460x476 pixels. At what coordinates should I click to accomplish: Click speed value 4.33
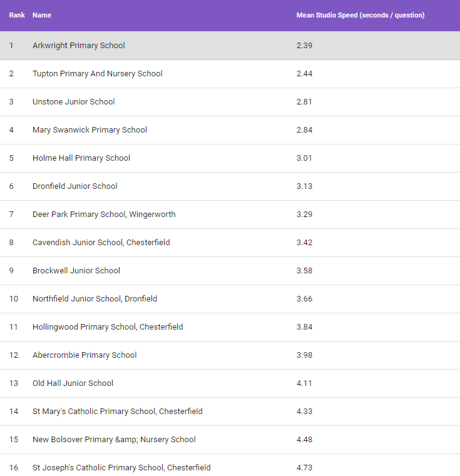point(304,412)
